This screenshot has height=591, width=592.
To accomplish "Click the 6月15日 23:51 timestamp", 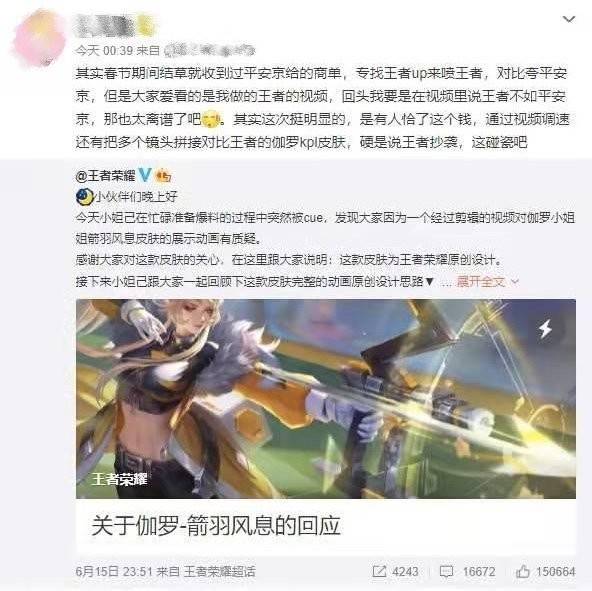I will click(114, 571).
